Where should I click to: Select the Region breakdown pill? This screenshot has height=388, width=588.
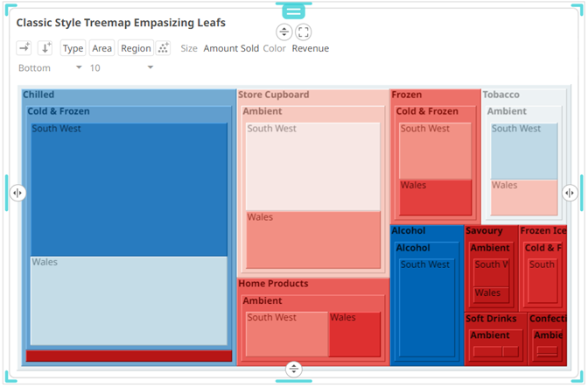pos(136,48)
